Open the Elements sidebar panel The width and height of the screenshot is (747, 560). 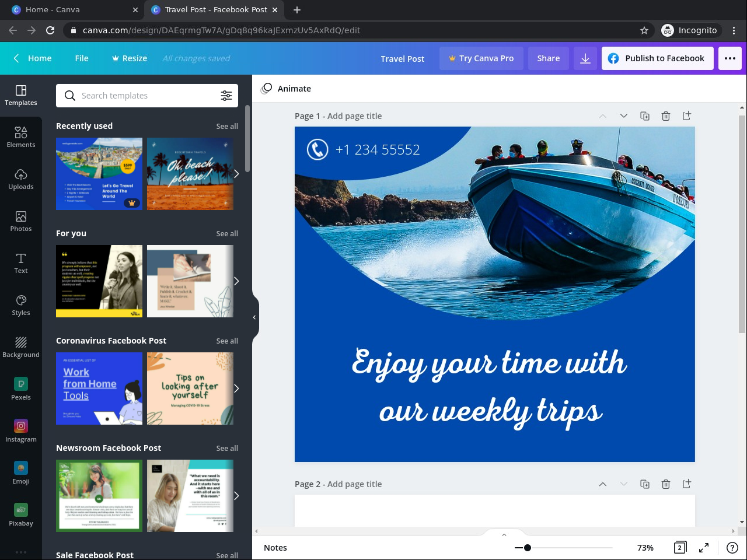(x=21, y=138)
